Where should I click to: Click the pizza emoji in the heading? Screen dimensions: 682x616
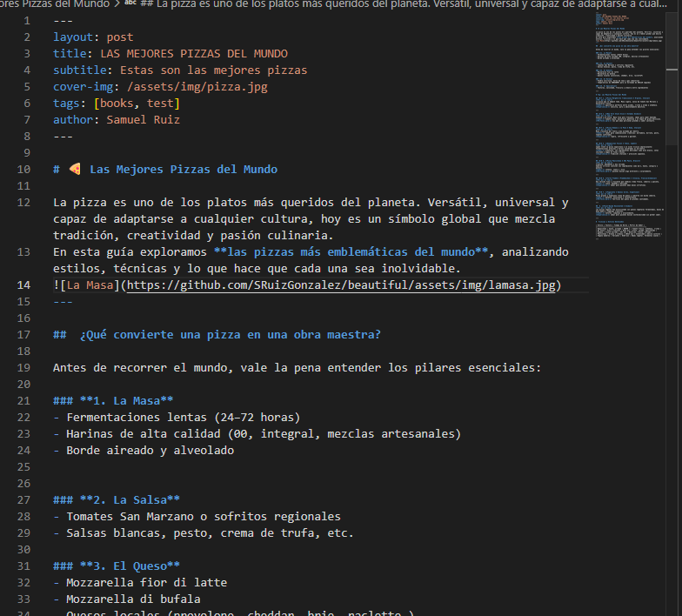(x=75, y=170)
